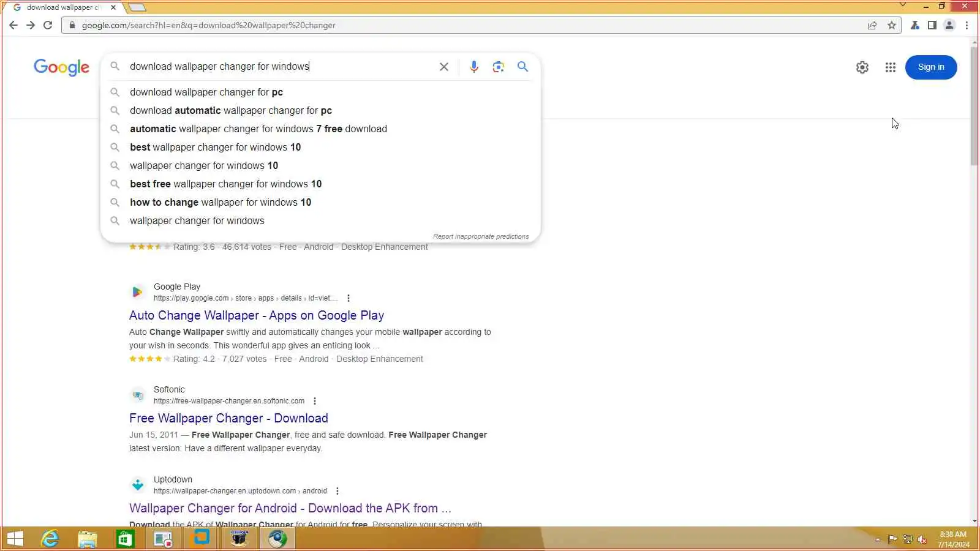The height and width of the screenshot is (551, 980).
Task: Submit the search with the magnifier button
Action: pos(522,67)
